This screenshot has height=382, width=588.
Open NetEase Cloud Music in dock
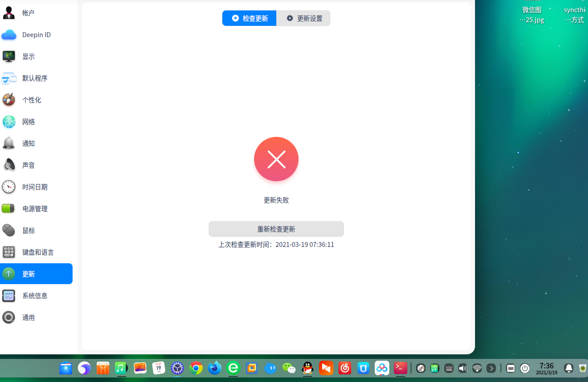[x=345, y=368]
